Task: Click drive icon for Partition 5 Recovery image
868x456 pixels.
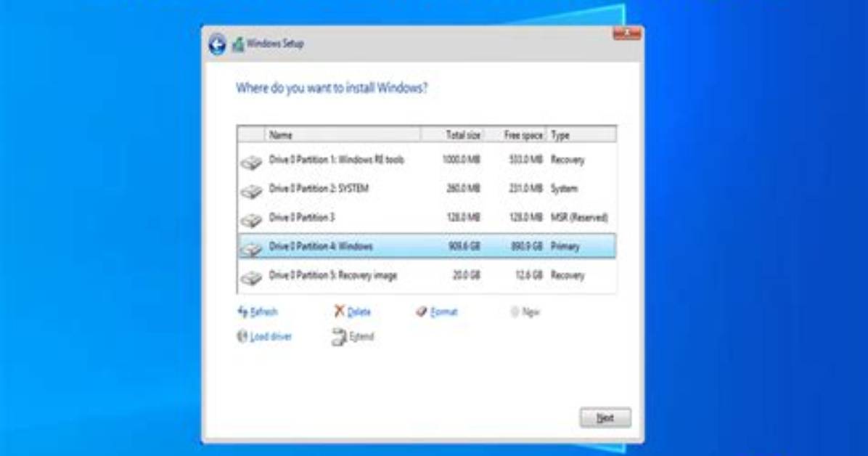Action: [x=251, y=277]
